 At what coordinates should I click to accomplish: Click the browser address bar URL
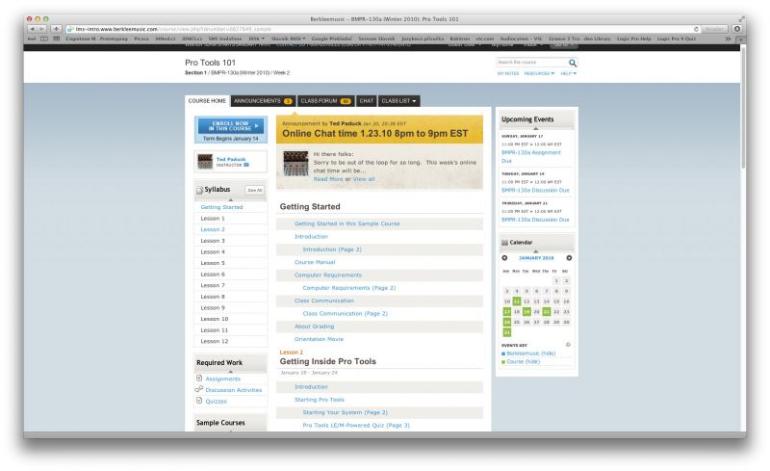point(173,29)
